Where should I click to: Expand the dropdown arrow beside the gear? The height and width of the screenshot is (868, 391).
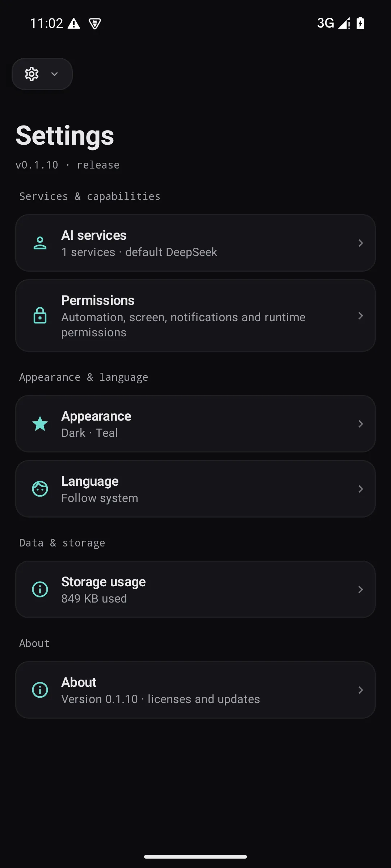55,74
